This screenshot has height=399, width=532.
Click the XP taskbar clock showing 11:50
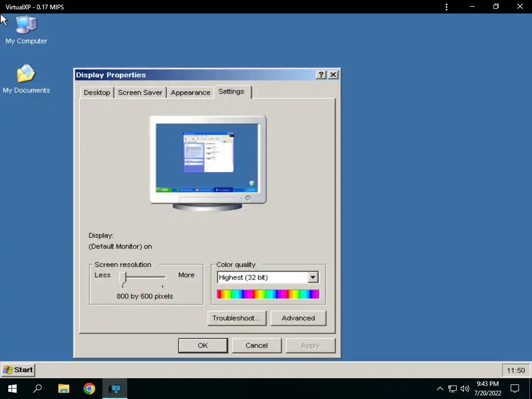[516, 370]
